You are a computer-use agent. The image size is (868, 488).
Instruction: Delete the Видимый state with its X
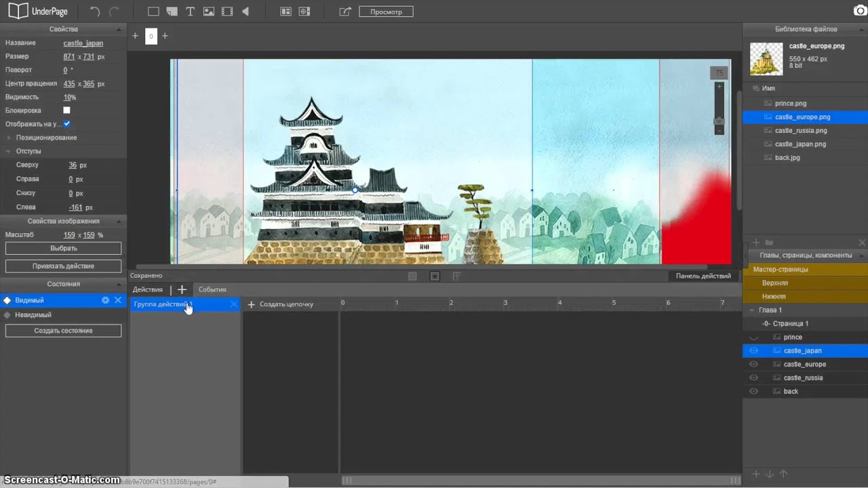point(118,300)
